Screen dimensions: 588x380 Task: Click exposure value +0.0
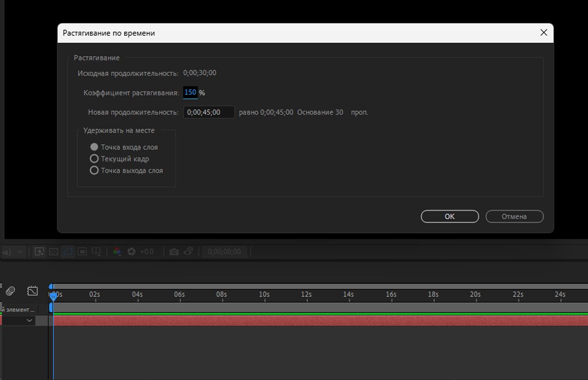(x=147, y=252)
